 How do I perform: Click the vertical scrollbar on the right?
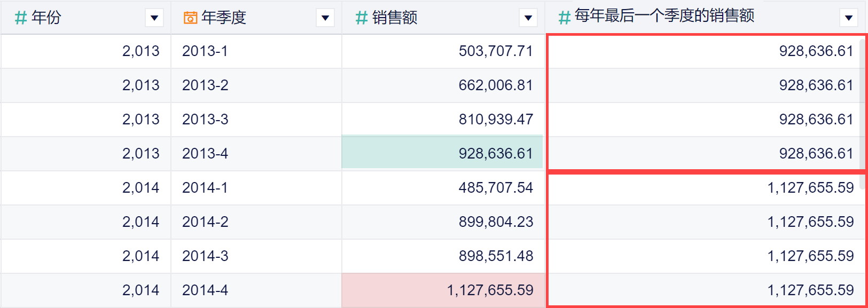click(x=862, y=101)
